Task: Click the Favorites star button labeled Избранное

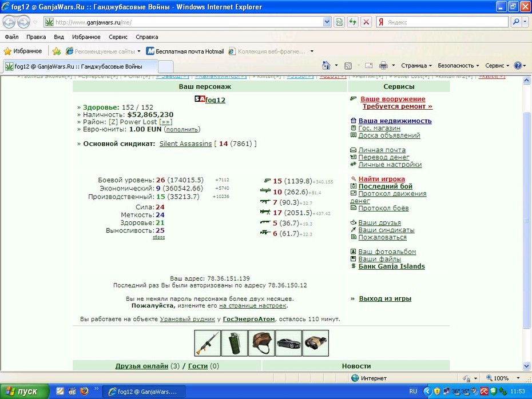Action: 23,51
